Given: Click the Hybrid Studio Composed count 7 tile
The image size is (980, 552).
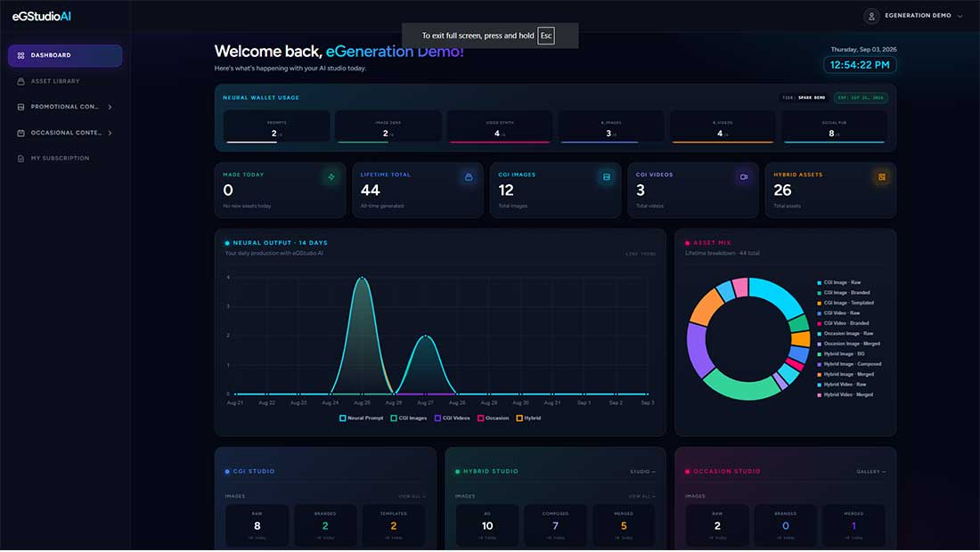Looking at the screenshot, I should coord(556,525).
